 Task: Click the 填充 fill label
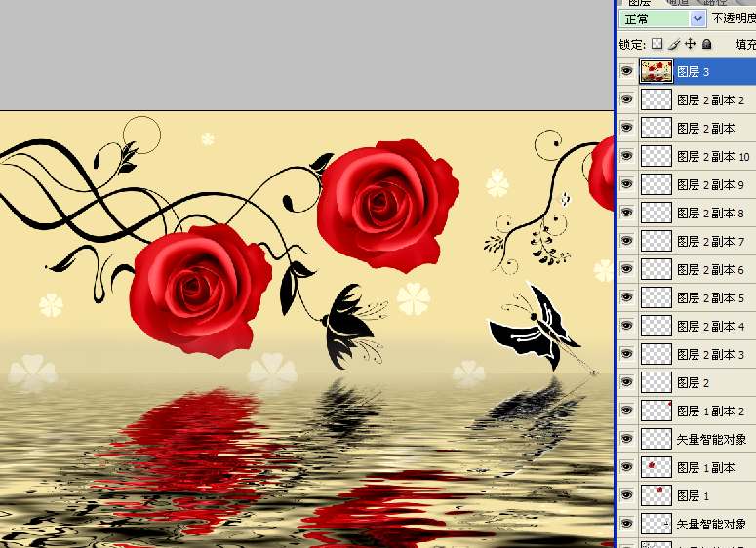pos(745,44)
